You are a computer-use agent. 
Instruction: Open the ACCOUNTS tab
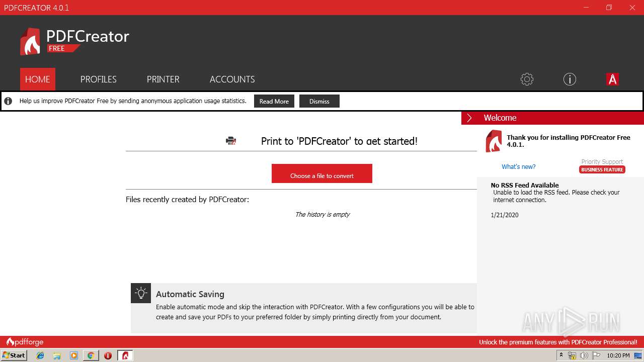232,79
